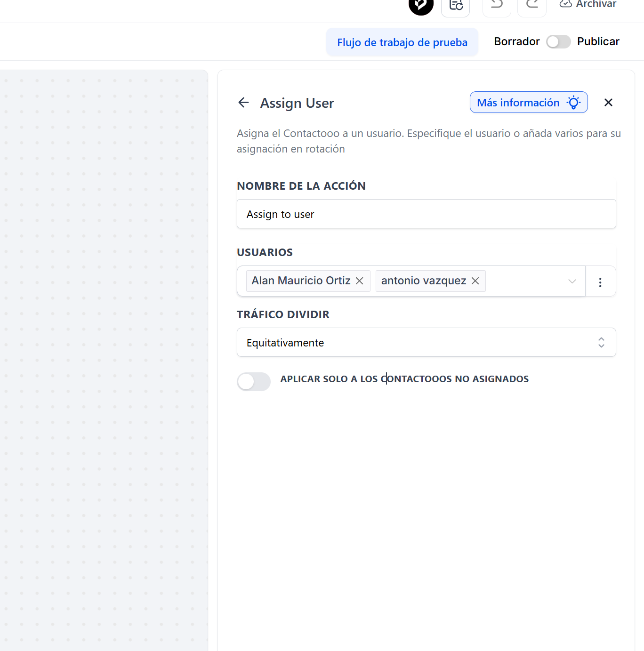Click the Flujo de trabajo de prueba tab
The width and height of the screenshot is (644, 651).
click(402, 42)
